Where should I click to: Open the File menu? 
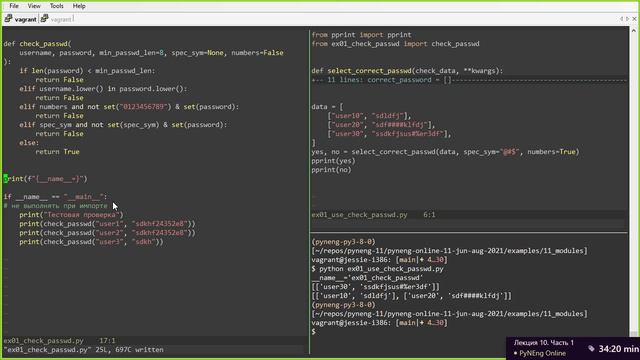tap(14, 6)
